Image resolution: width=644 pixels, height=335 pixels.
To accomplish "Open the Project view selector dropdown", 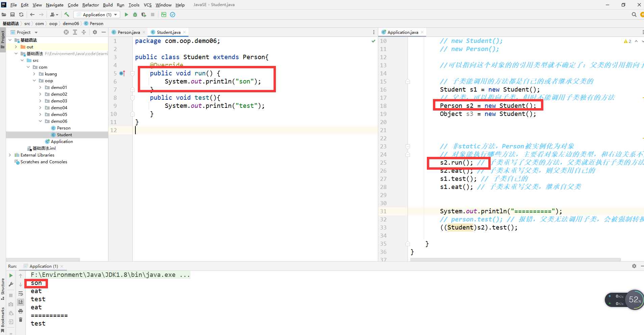I will [24, 32].
